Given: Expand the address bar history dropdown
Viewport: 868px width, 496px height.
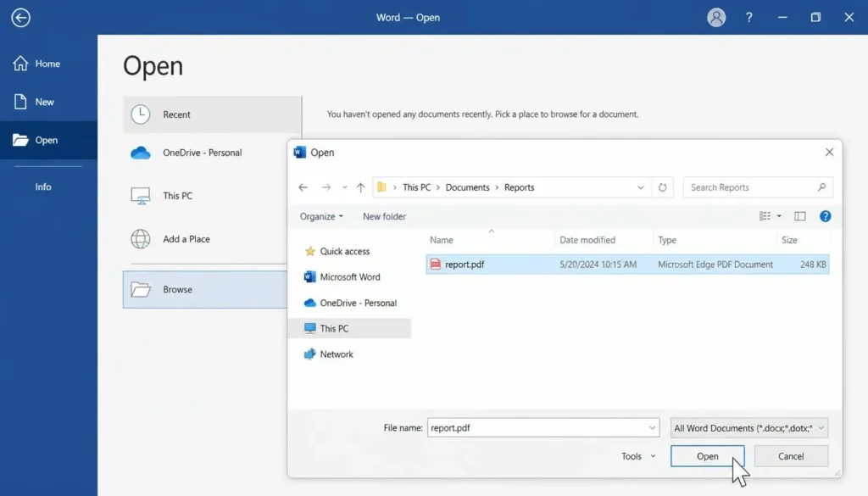Looking at the screenshot, I should [x=641, y=187].
